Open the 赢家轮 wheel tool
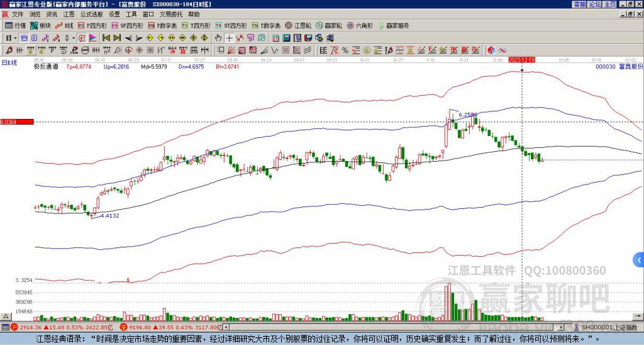Image resolution: width=644 pixels, height=345 pixels. (x=329, y=25)
